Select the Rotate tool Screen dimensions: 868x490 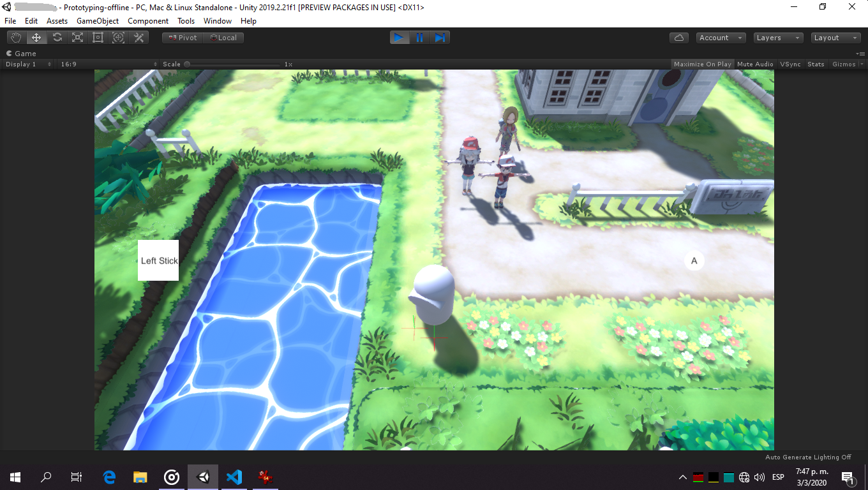point(57,38)
